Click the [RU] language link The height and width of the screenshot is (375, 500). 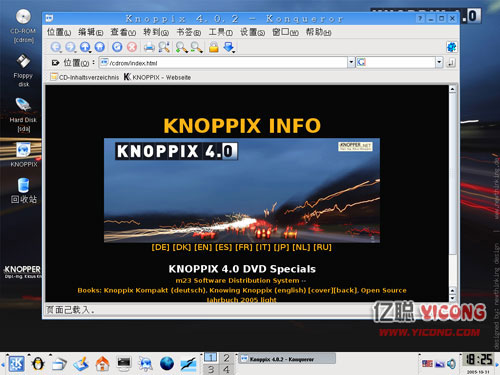click(x=322, y=247)
